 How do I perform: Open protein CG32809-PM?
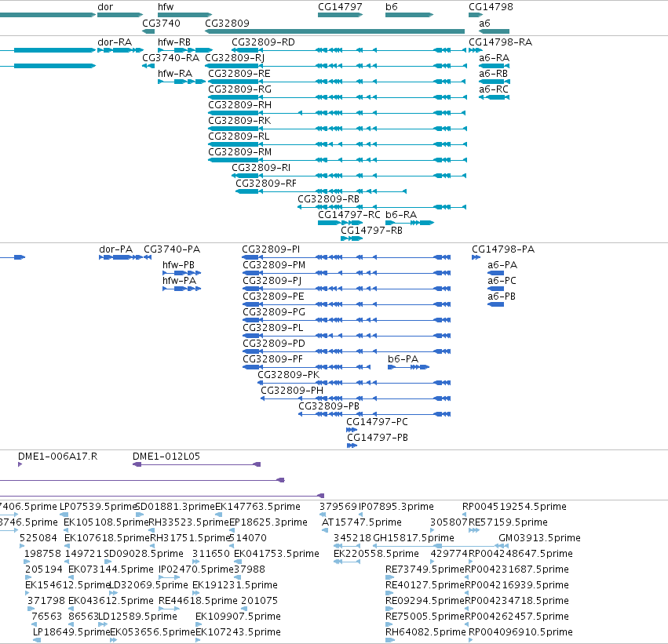274,265
